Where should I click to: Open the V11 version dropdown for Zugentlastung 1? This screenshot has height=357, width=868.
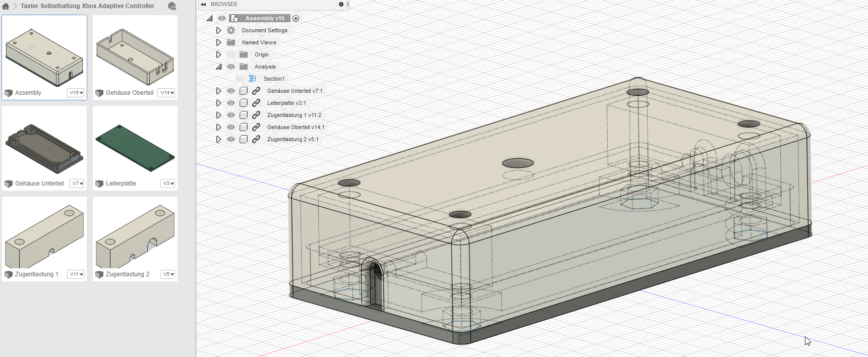(x=76, y=274)
